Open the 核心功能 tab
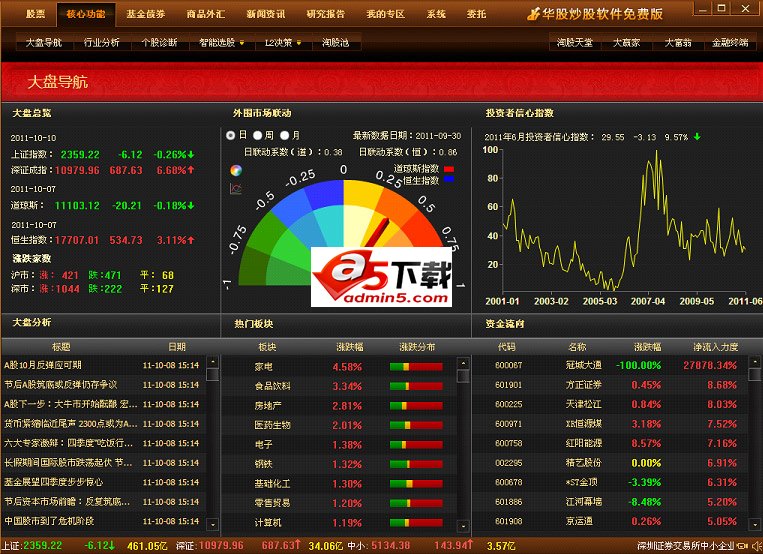The width and height of the screenshot is (763, 554). 86,14
